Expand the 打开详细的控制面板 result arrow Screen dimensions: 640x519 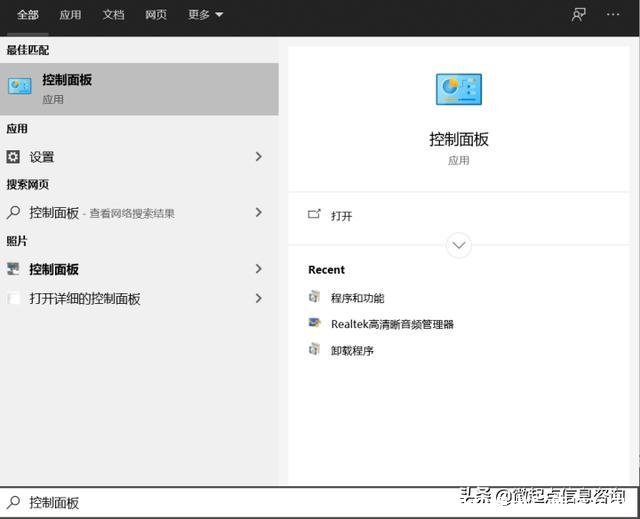[x=258, y=298]
